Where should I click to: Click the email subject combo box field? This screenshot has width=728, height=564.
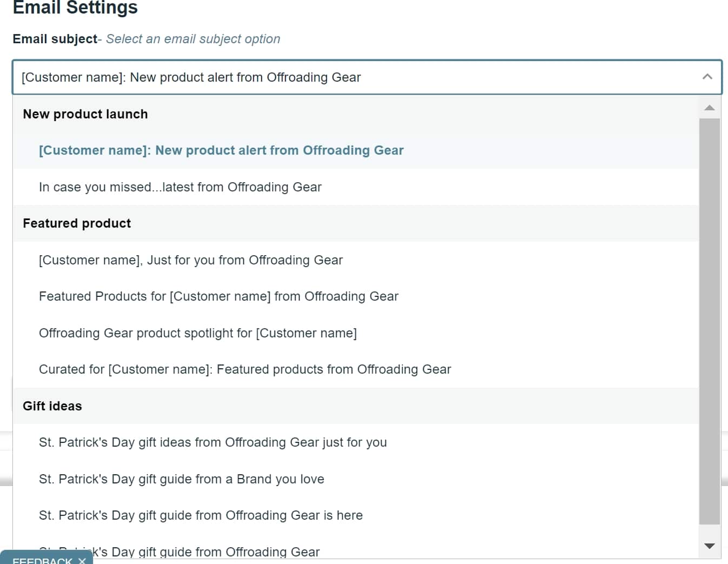point(367,77)
